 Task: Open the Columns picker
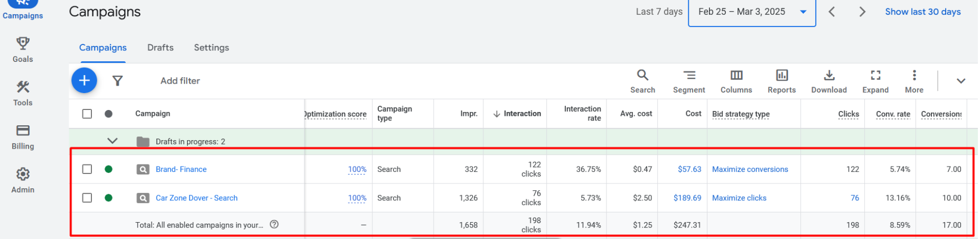click(736, 81)
